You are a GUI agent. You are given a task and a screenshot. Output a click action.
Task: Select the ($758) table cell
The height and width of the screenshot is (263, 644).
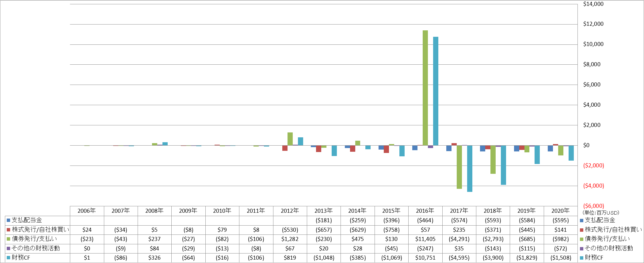[391, 230]
